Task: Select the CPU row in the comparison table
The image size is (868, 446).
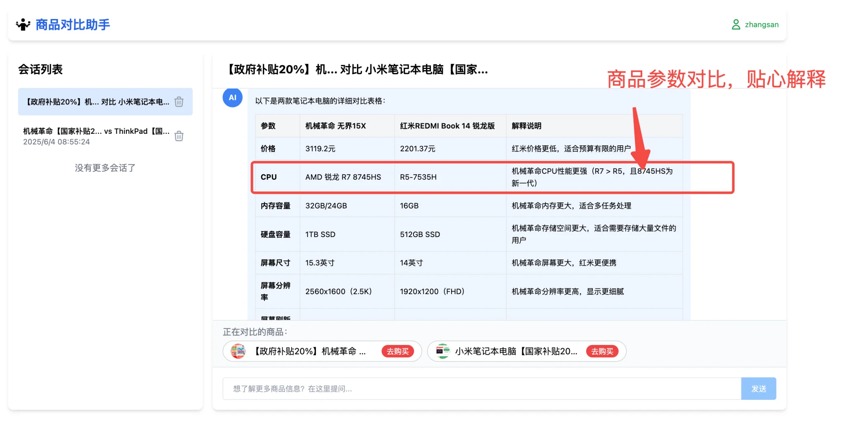Action: click(269, 177)
